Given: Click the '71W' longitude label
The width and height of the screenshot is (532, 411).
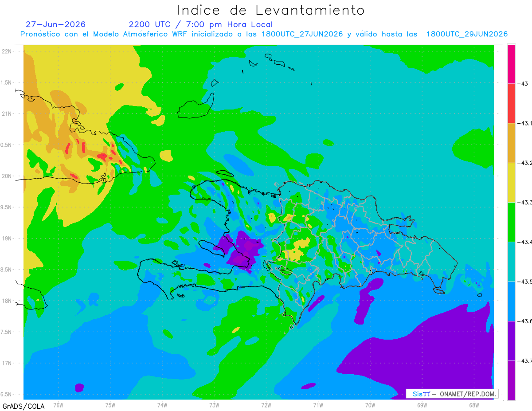Looking at the screenshot, I should click(x=318, y=405).
